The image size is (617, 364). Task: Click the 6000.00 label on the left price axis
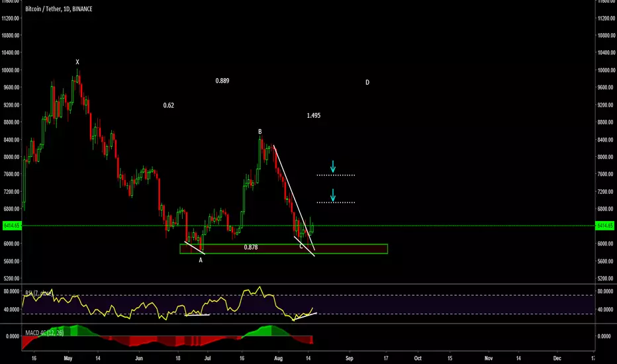click(11, 244)
